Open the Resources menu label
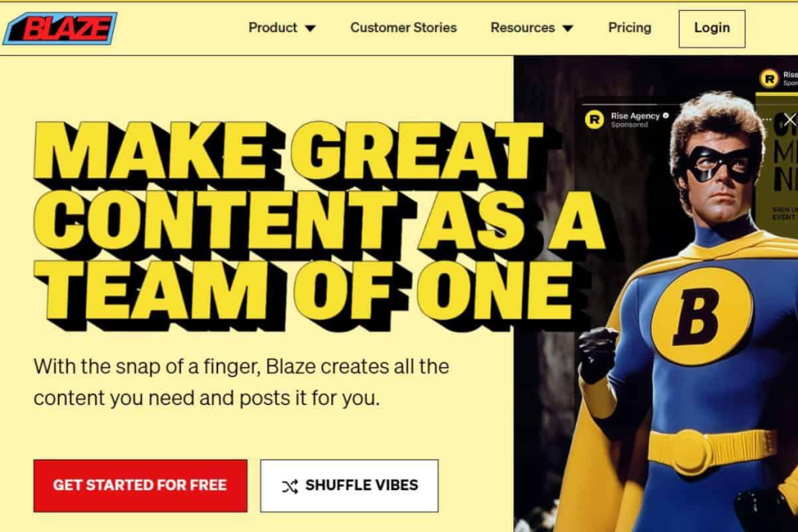The image size is (798, 532). click(x=523, y=27)
